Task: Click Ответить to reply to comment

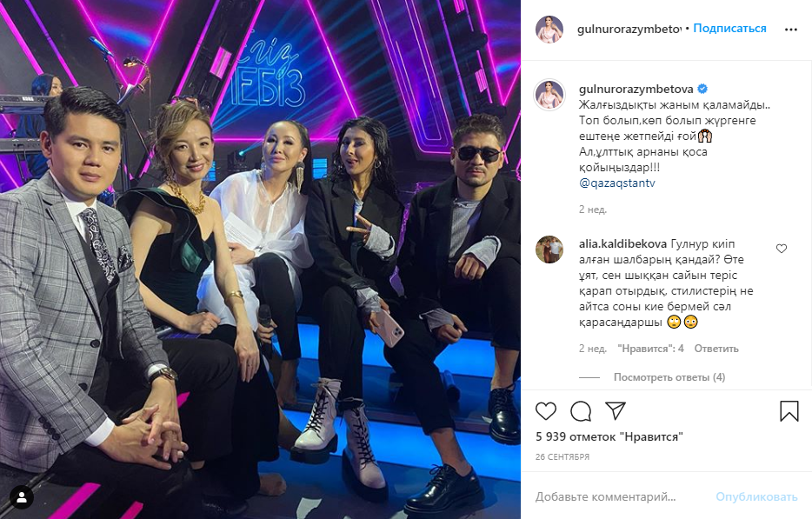Action: 716,349
